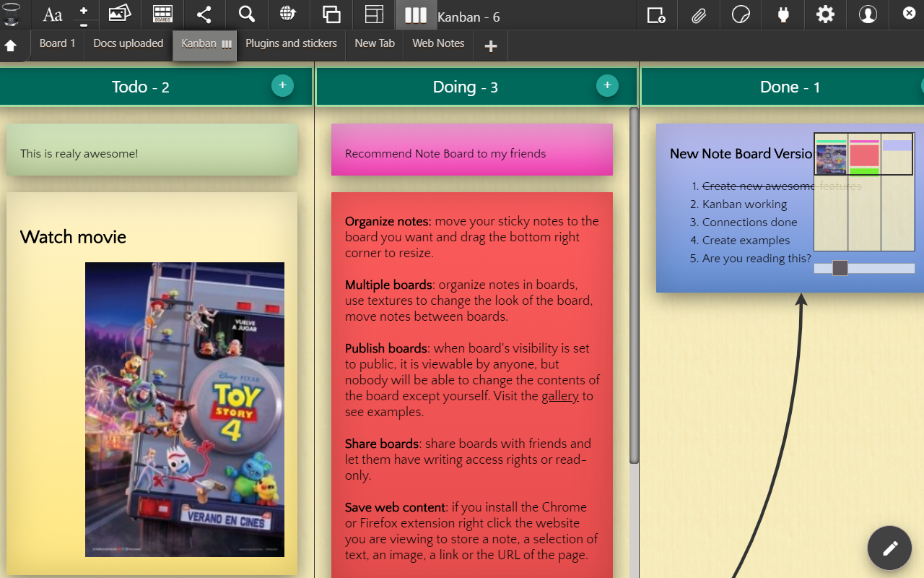Mark 'Are you reading this?' as done
This screenshot has height=578, width=924.
point(757,258)
